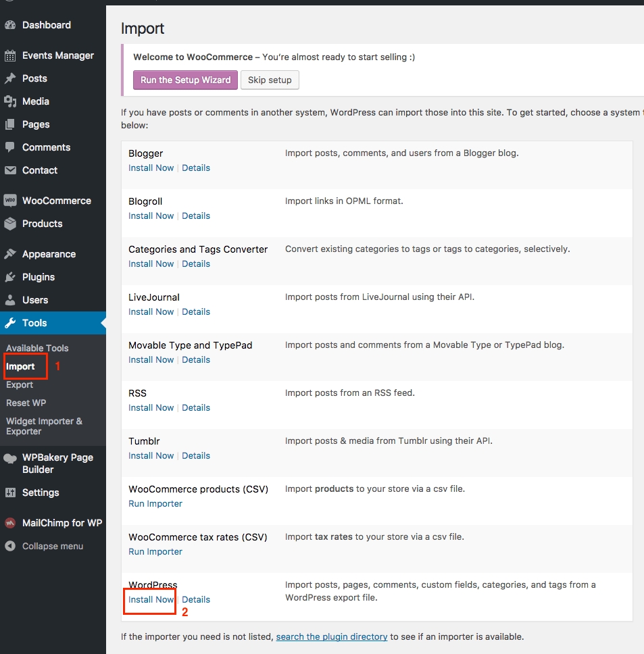
Task: Open the Export submenu item
Action: coord(20,384)
